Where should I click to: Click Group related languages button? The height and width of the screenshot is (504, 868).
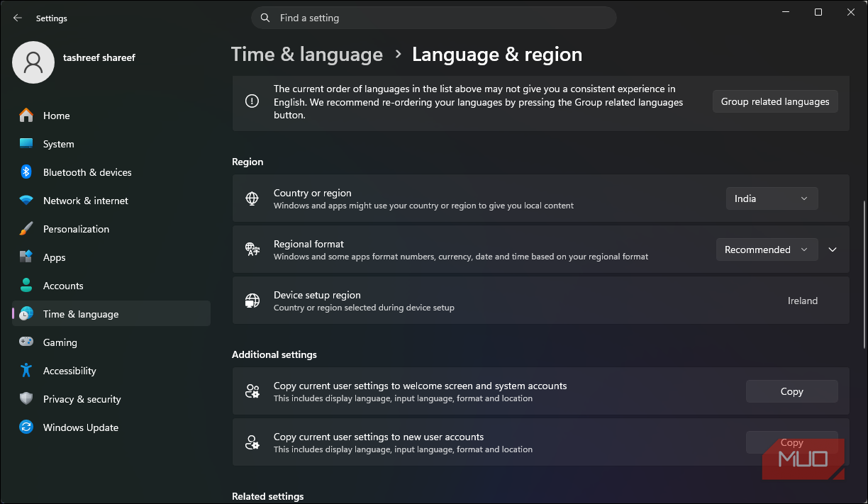pos(775,101)
